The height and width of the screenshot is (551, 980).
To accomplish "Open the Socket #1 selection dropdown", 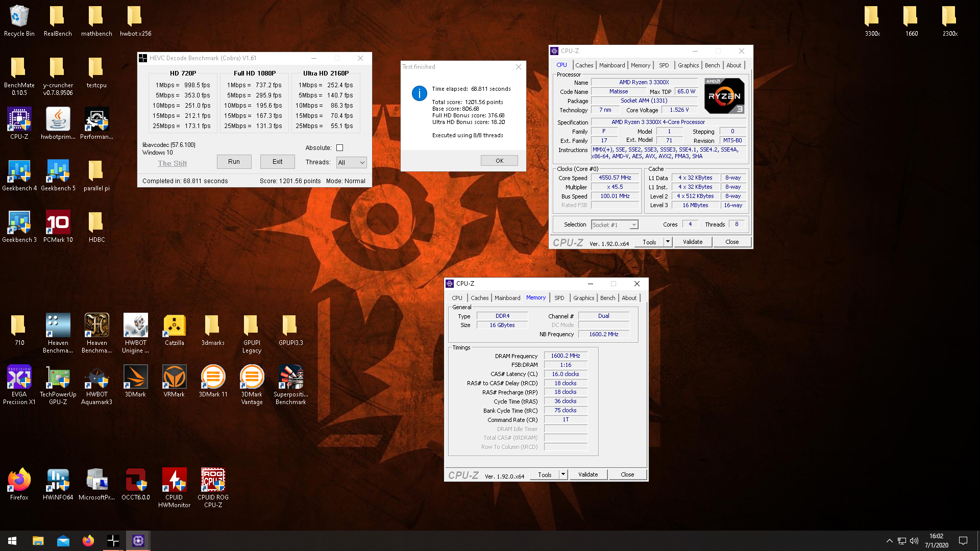I will (615, 225).
